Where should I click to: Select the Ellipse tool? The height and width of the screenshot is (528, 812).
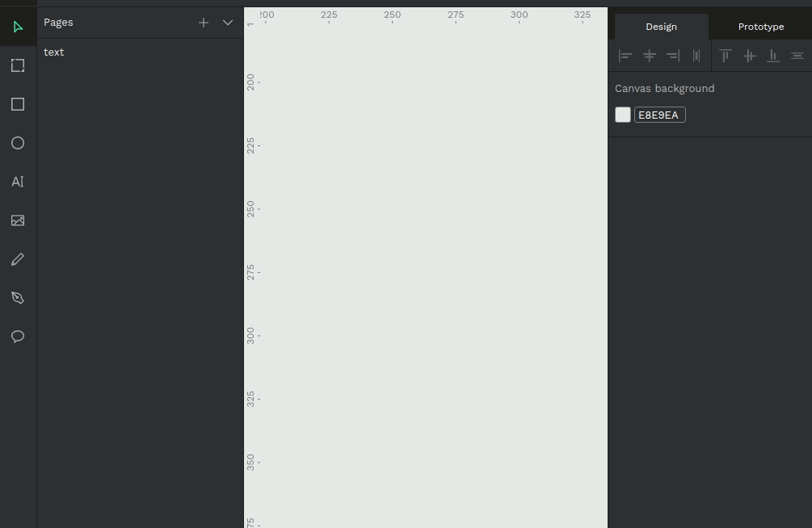point(18,143)
